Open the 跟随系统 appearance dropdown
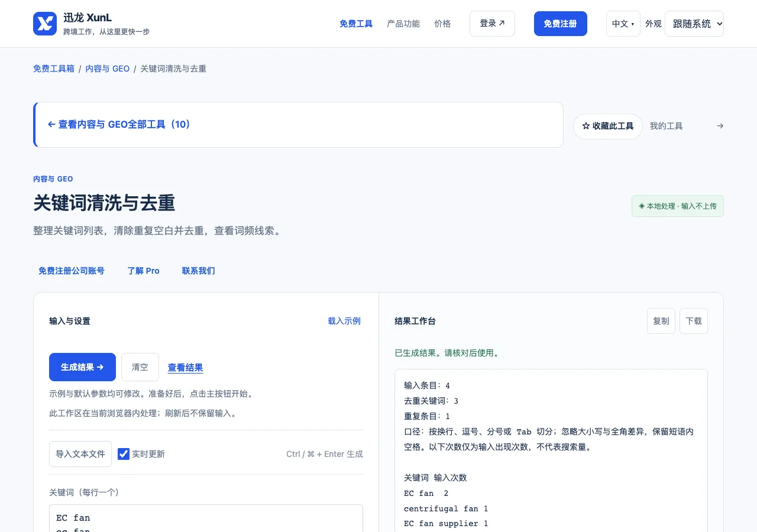 [x=694, y=24]
